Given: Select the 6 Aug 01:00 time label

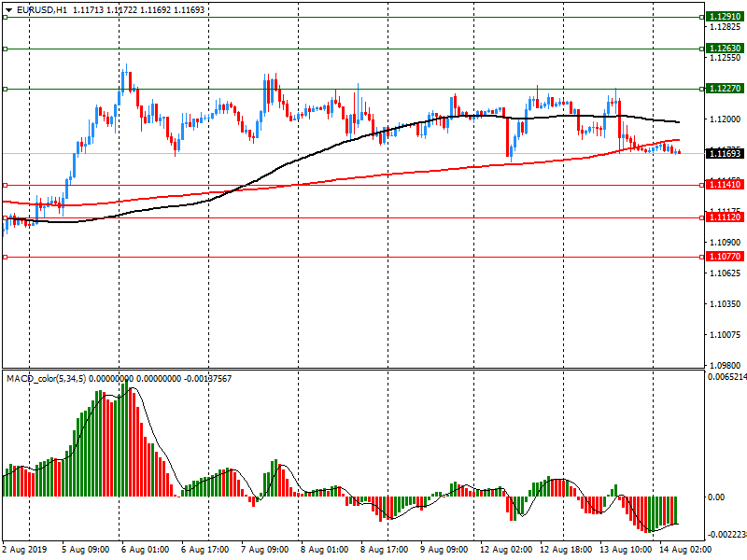Looking at the screenshot, I should [x=145, y=550].
